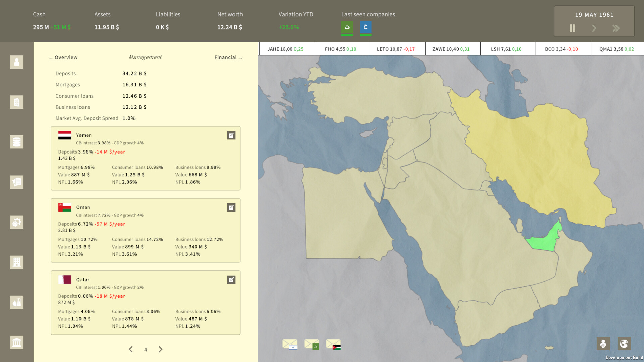Select the green company in Last seen companies
The image size is (644, 362).
[347, 28]
